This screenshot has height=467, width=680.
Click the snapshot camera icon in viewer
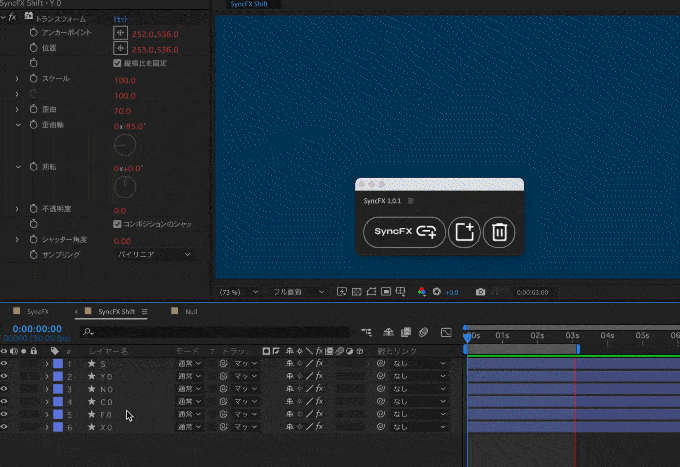(x=480, y=292)
